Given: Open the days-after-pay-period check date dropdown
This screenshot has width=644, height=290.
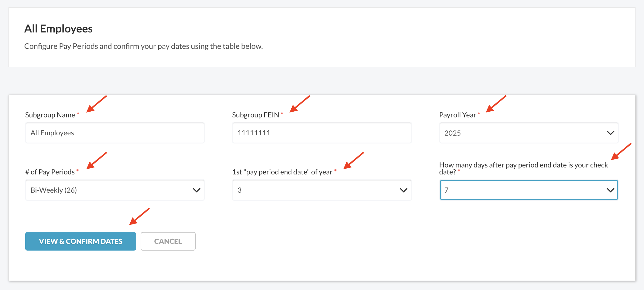Looking at the screenshot, I should (522, 190).
